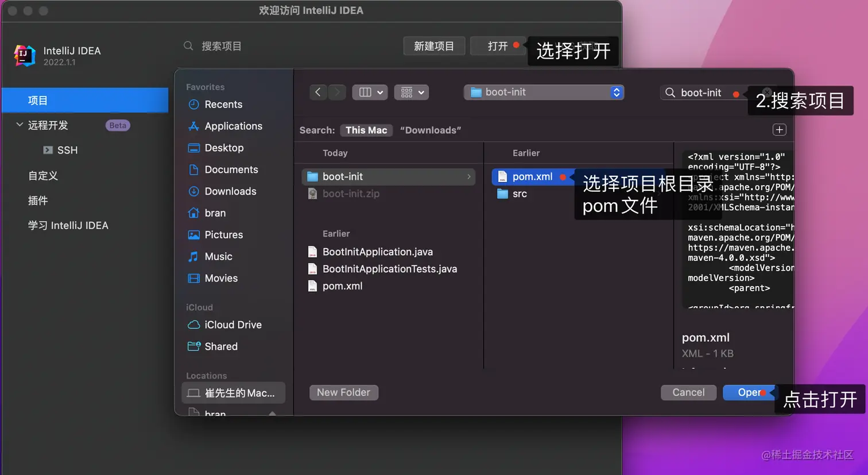The width and height of the screenshot is (868, 475).
Task: Select Applications in Favorites
Action: pyautogui.click(x=234, y=126)
